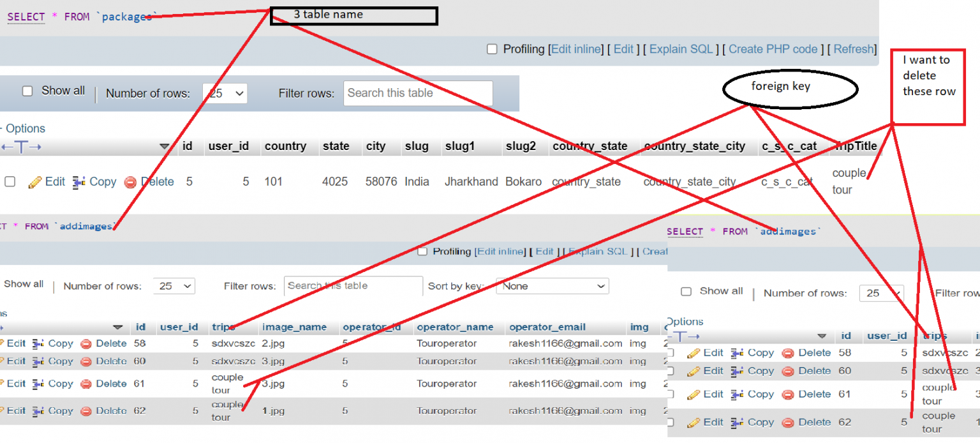Open header triangle in addimages table with checkboxes
Screen dimensions: 980x443
tap(822, 336)
